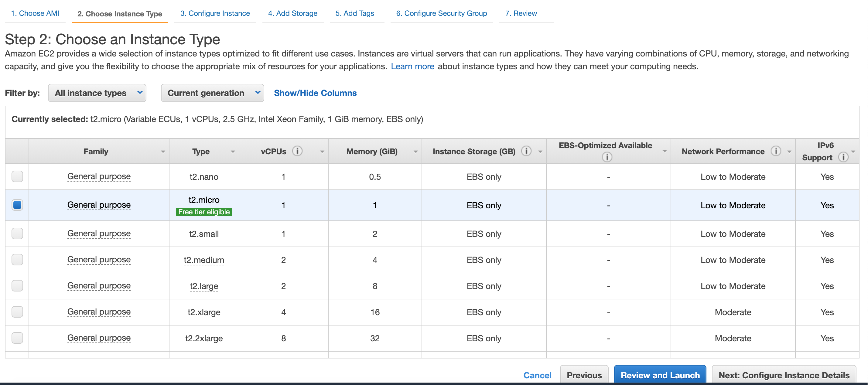Image resolution: width=868 pixels, height=385 pixels.
Task: Click the vCPUs info icon
Action: click(297, 151)
